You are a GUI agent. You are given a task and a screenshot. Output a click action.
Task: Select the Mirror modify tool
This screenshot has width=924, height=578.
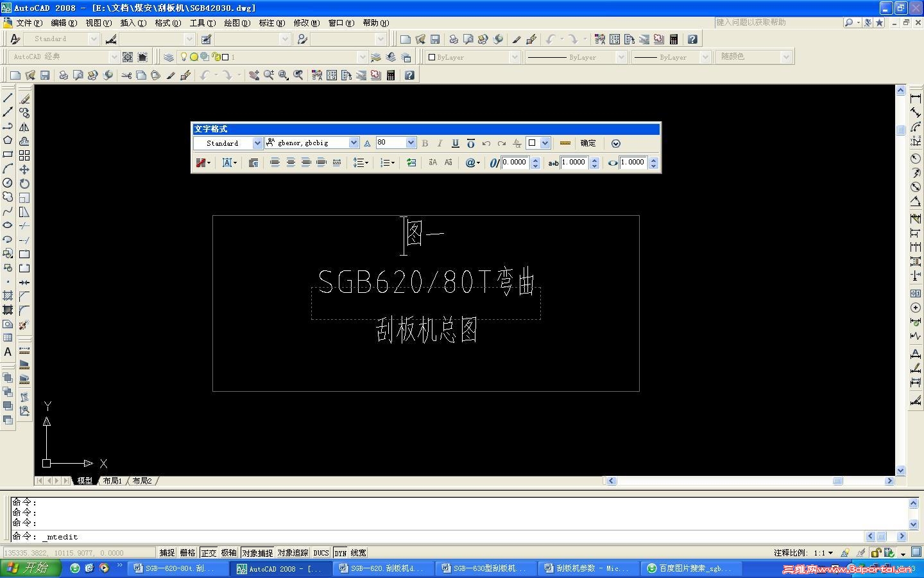pyautogui.click(x=24, y=127)
